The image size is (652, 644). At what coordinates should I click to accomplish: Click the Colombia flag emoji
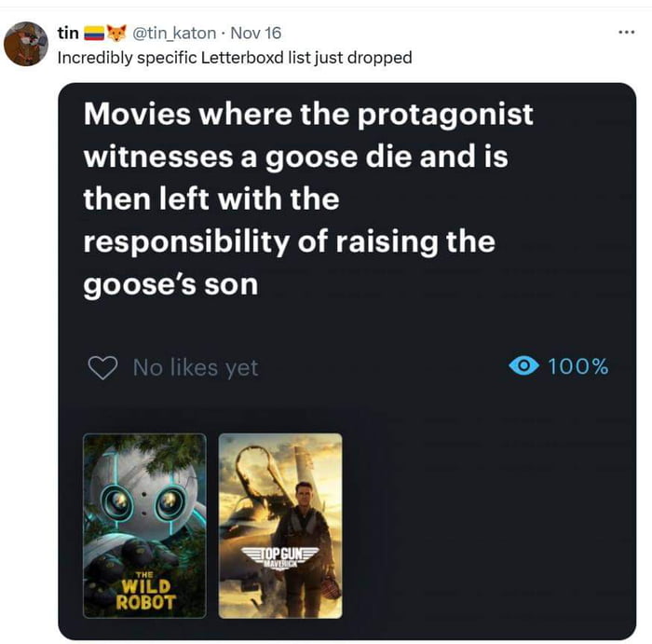94,34
